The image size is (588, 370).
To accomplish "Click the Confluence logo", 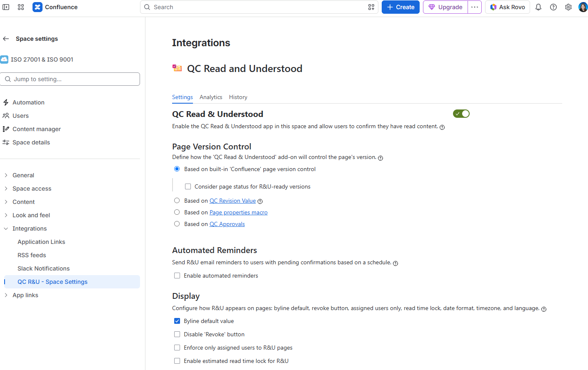I will tap(38, 7).
